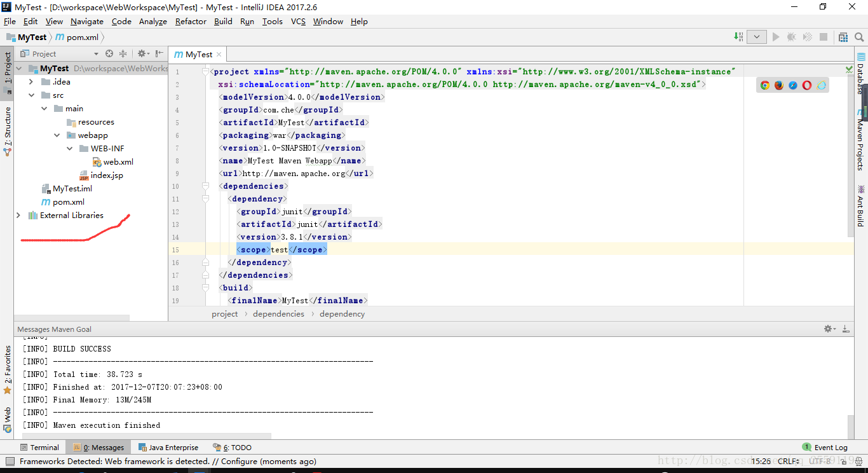
Task: Open the Web tool window
Action: pos(8,420)
